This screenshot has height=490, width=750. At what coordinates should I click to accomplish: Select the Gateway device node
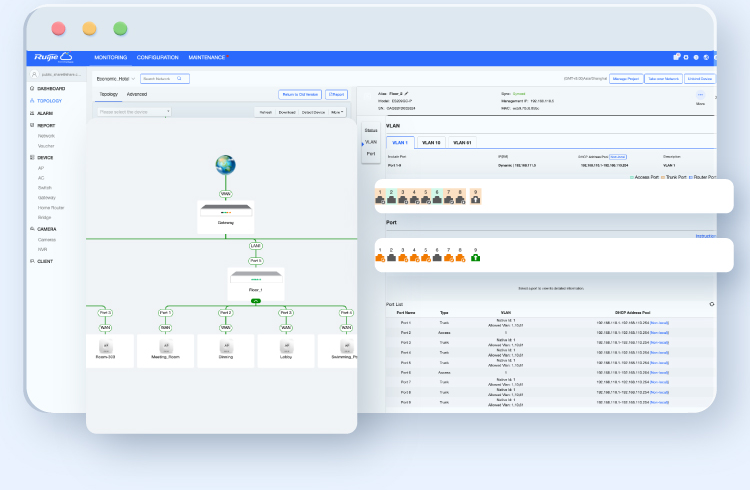click(225, 213)
